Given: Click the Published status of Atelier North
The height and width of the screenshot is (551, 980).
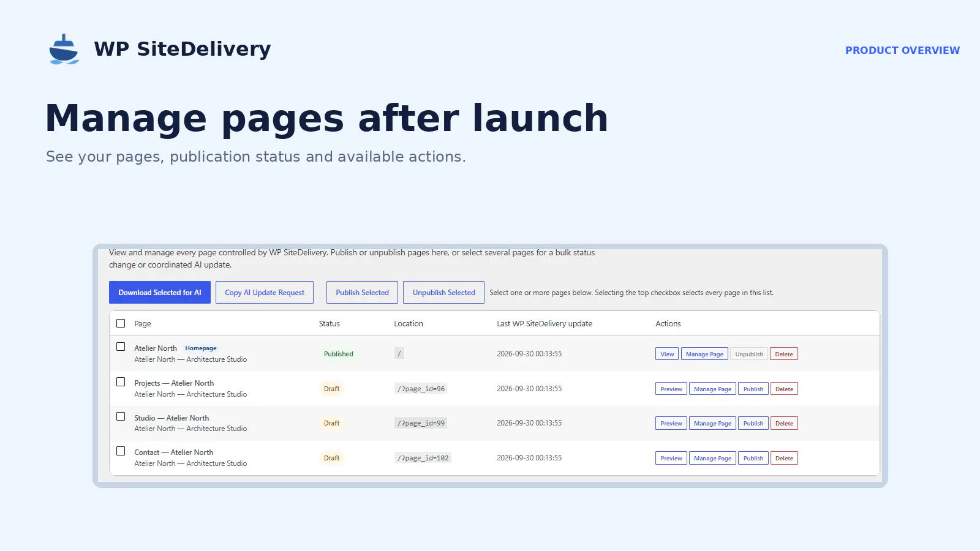Looking at the screenshot, I should coord(339,354).
